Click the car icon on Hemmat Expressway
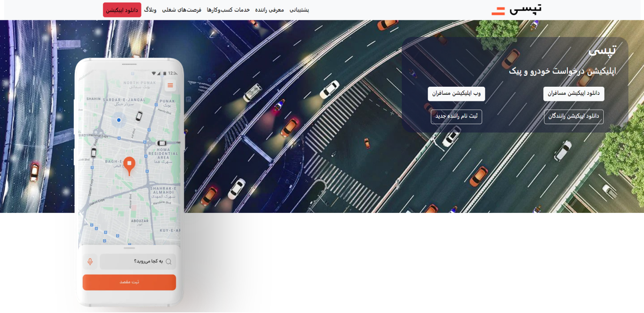 162,143
